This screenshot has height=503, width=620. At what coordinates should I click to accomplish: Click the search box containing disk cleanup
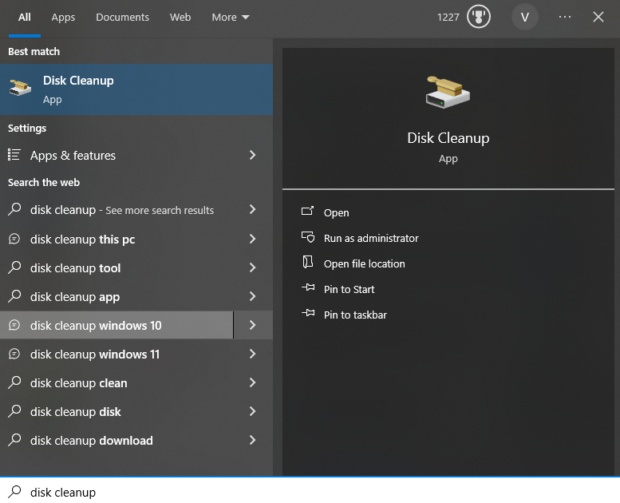[300, 492]
